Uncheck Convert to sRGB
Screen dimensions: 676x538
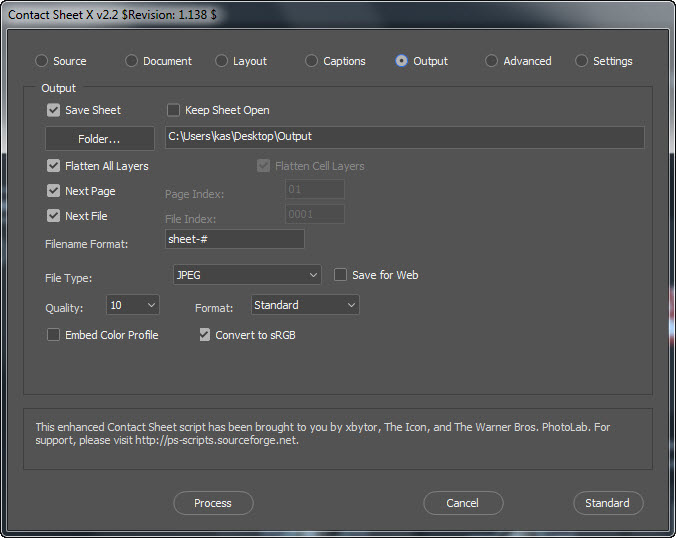coord(205,335)
